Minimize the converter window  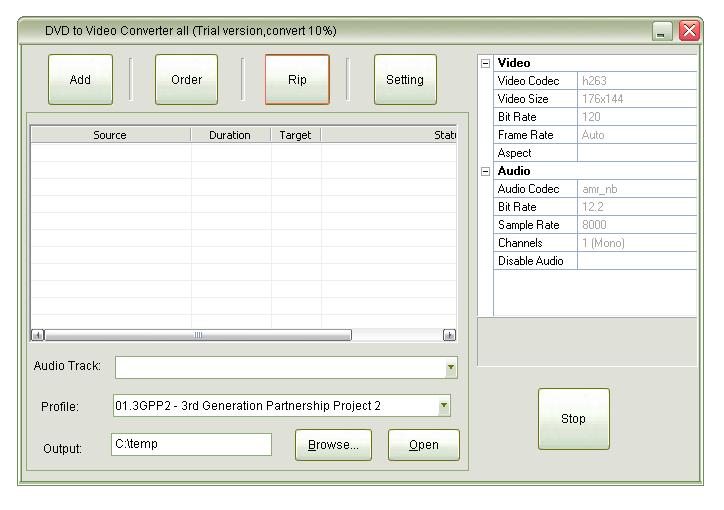click(x=663, y=32)
